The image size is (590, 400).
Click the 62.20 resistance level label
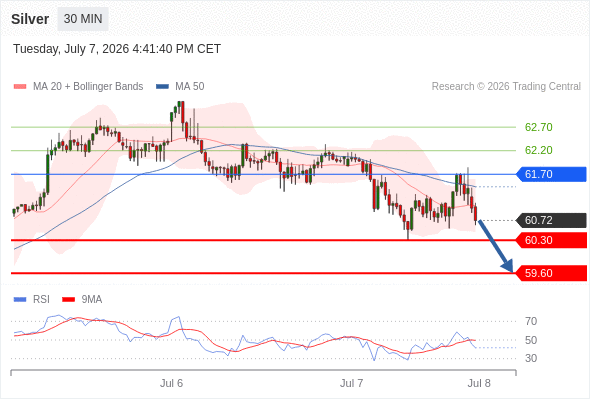click(538, 150)
